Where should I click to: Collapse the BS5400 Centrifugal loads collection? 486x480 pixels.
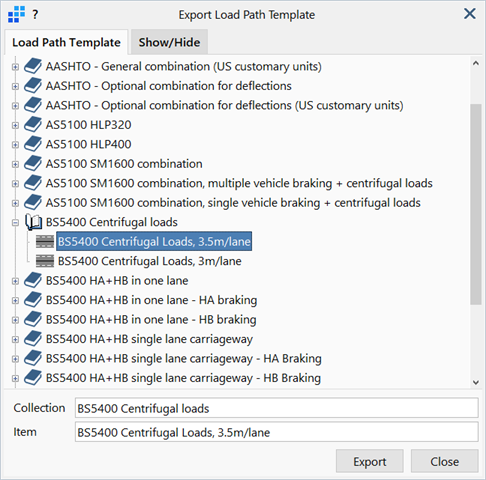click(15, 223)
